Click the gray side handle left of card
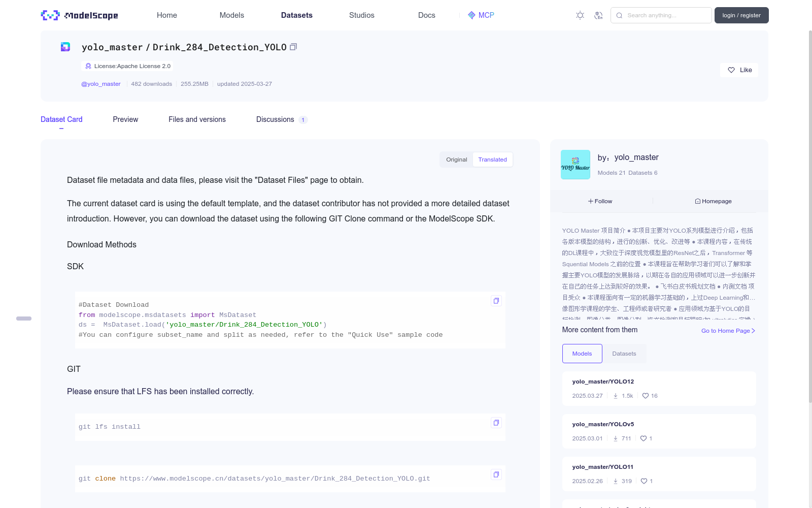Image resolution: width=812 pixels, height=508 pixels. [x=24, y=319]
